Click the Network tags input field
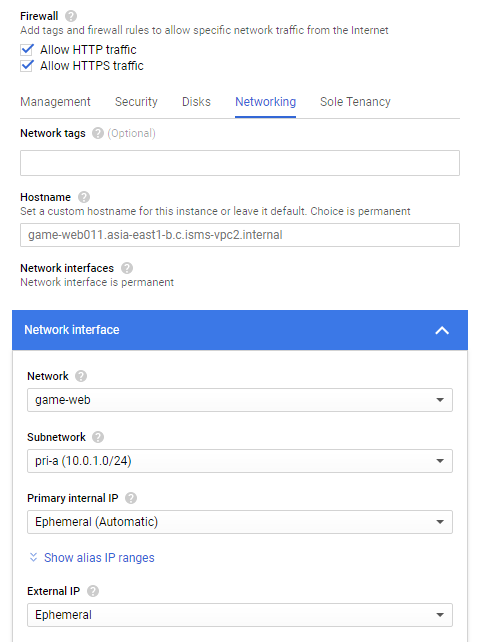The width and height of the screenshot is (496, 642). pos(240,163)
